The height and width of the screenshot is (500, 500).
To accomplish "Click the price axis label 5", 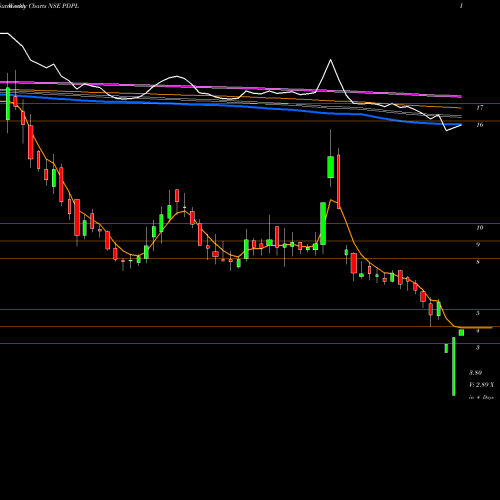I will pos(478,313).
